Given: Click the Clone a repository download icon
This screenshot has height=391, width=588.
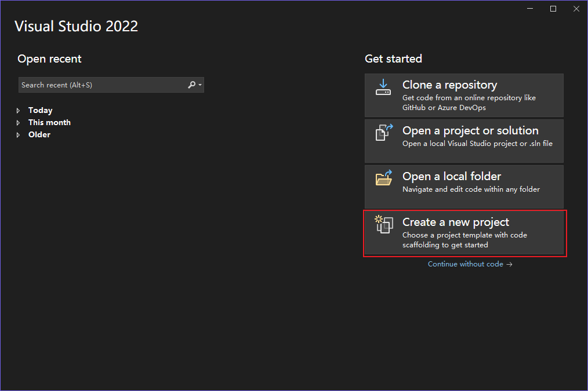Looking at the screenshot, I should 383,87.
